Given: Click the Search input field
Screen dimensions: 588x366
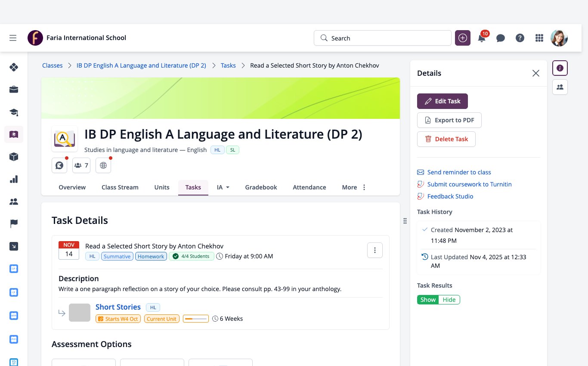Looking at the screenshot, I should (383, 38).
